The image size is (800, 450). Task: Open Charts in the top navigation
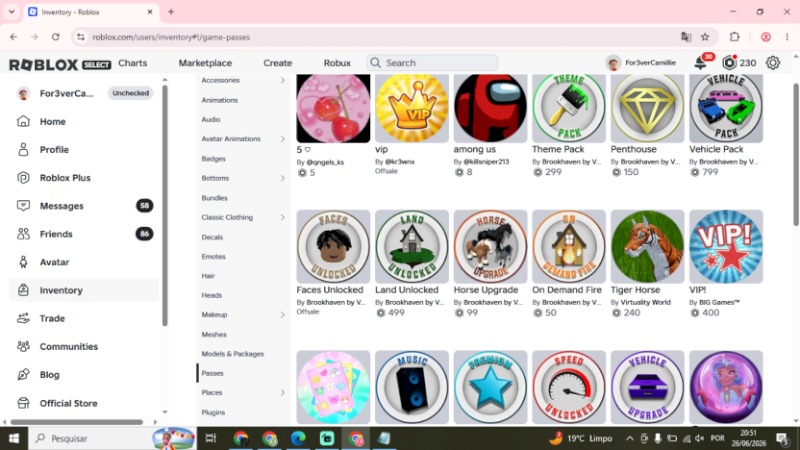pyautogui.click(x=133, y=63)
